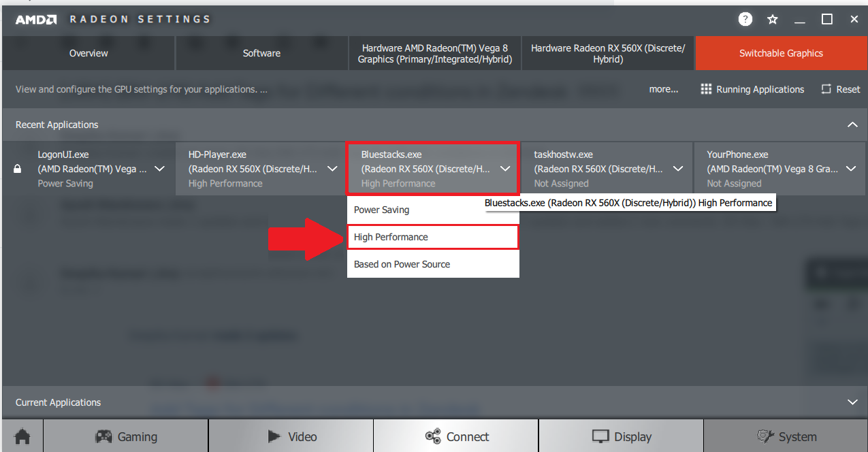Screen dimensions: 868x452
Task: Select the Switchable Graphics tab
Action: [781, 53]
